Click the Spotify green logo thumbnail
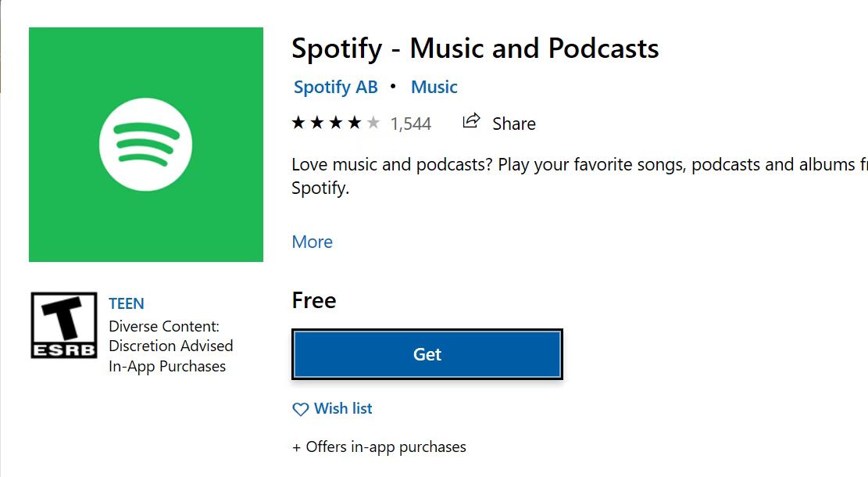Viewport: 868px width, 477px height. click(145, 145)
